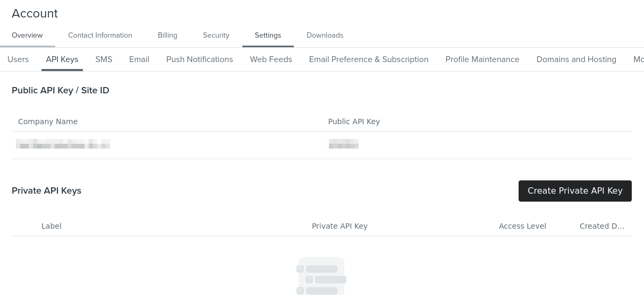
Task: Go to the Profile Maintenance sub-tab
Action: [482, 59]
